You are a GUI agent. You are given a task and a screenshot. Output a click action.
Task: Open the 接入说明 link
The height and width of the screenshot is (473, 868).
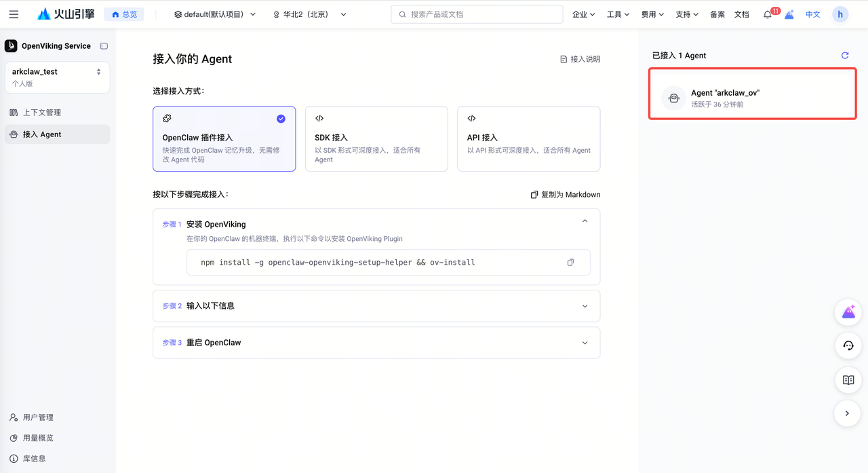click(x=580, y=59)
